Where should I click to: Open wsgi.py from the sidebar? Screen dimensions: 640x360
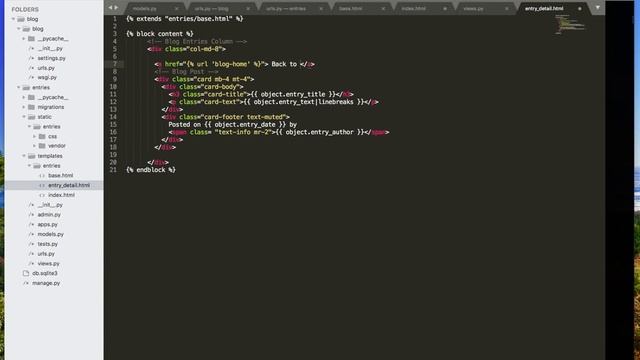[47, 78]
